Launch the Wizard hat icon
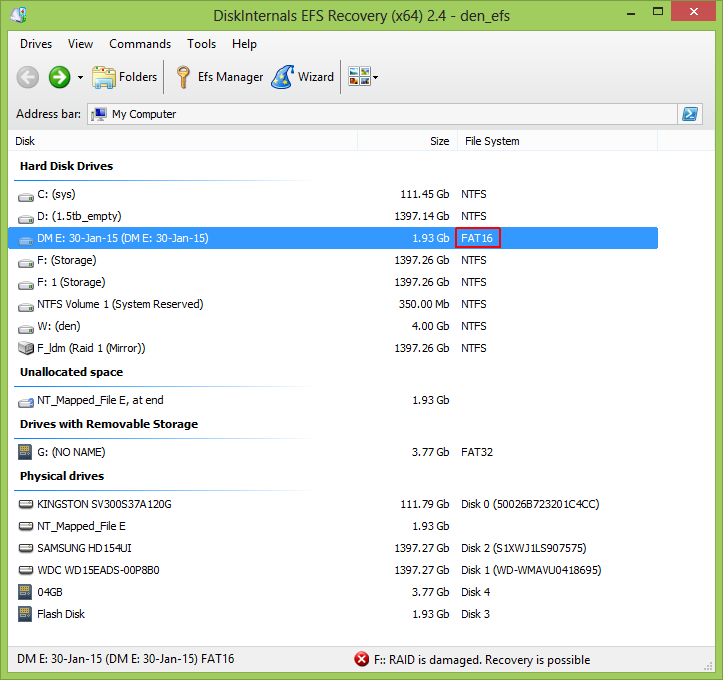Viewport: 723px width, 680px height. [283, 77]
